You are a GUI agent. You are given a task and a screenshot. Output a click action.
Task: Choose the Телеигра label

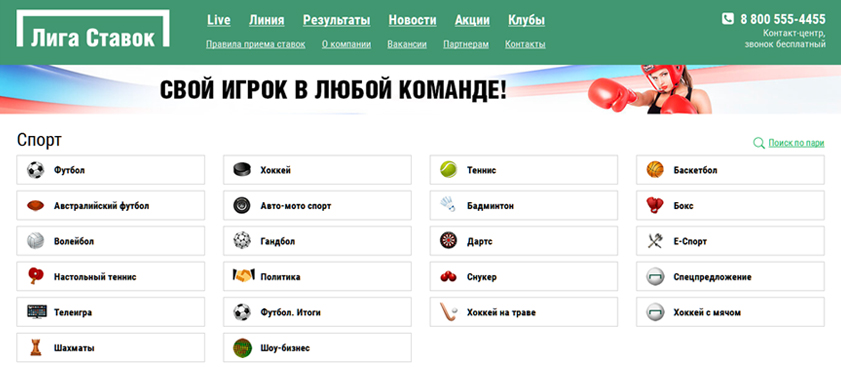(73, 313)
